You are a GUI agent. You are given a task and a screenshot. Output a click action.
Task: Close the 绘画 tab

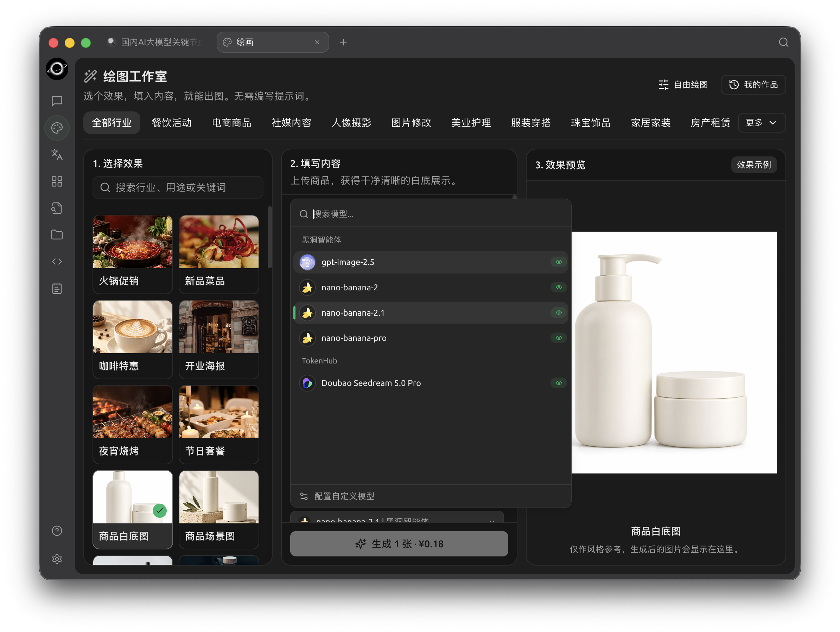317,42
